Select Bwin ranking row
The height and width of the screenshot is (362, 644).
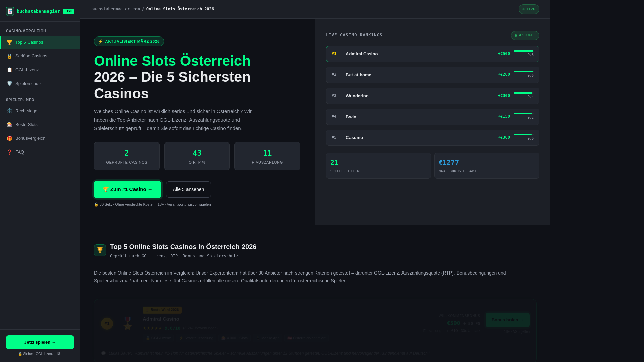pyautogui.click(x=433, y=117)
